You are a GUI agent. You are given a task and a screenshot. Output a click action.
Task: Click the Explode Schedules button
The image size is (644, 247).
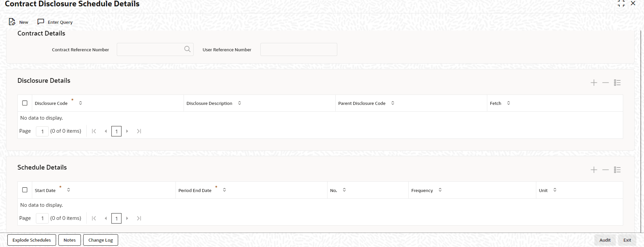[x=32, y=240]
